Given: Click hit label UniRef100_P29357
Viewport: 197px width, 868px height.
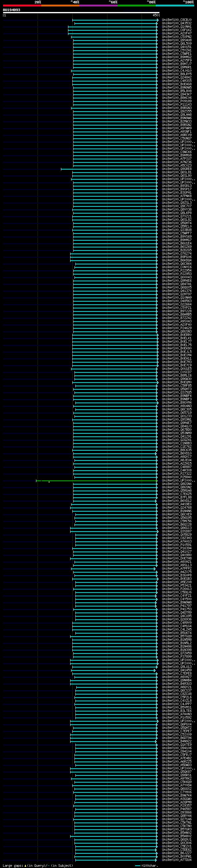Looking at the screenshot, I should (176, 806).
